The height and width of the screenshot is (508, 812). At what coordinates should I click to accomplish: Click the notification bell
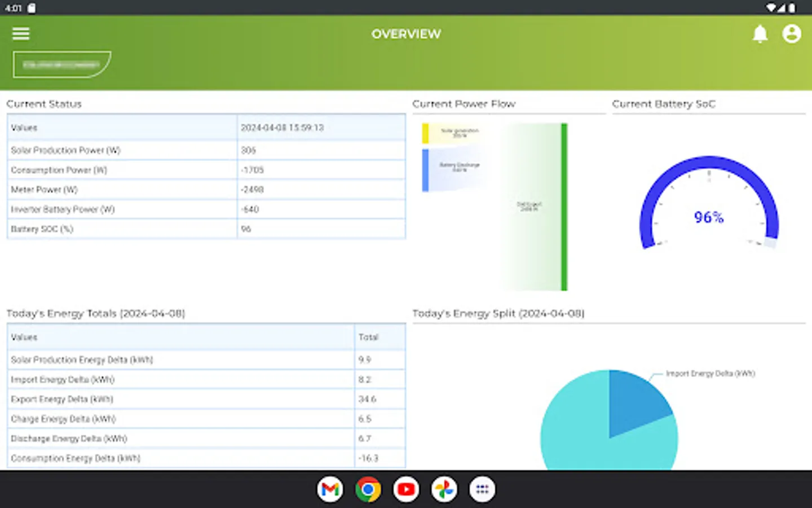[760, 34]
